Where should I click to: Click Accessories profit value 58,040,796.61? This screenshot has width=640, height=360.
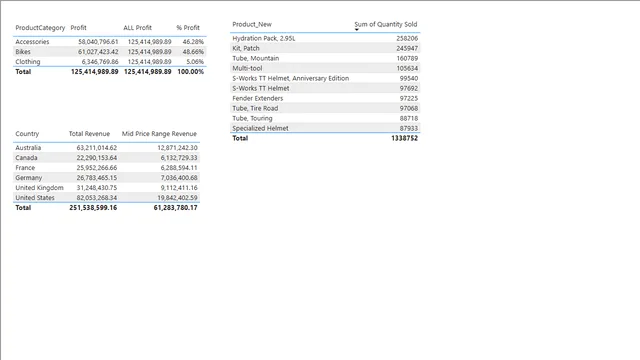[x=98, y=42]
